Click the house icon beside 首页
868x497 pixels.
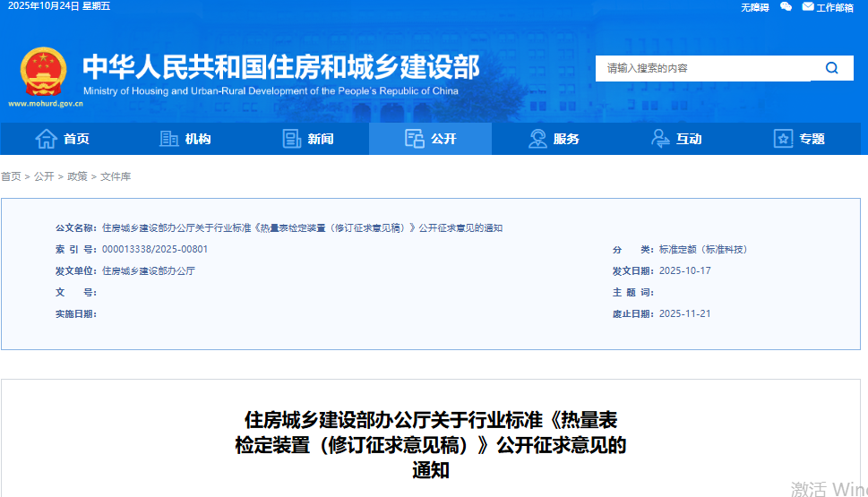[x=46, y=139]
